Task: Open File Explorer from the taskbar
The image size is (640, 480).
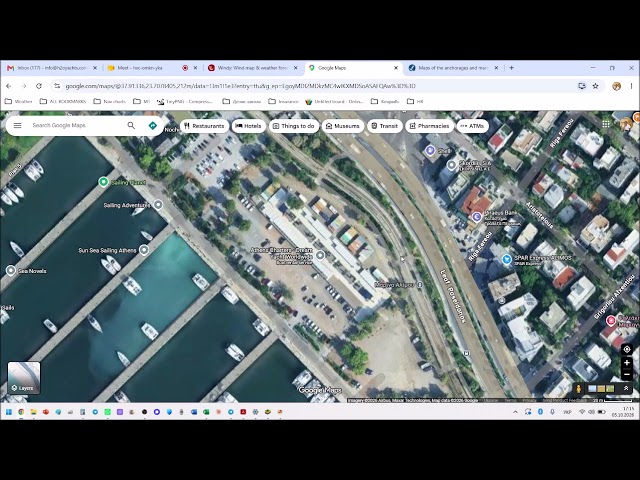Action: coord(33,412)
